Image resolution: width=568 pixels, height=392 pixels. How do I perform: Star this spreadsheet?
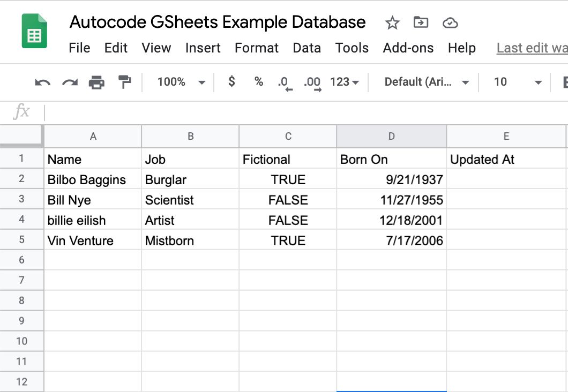392,22
